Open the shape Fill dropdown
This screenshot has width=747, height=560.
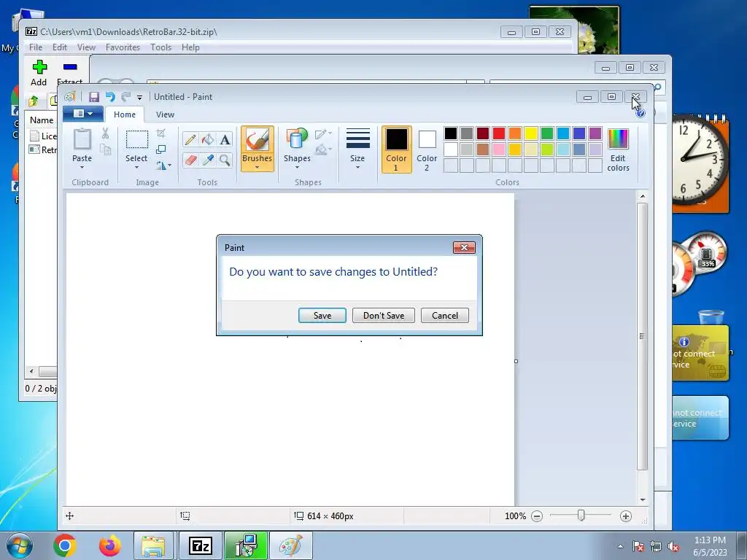(x=323, y=149)
